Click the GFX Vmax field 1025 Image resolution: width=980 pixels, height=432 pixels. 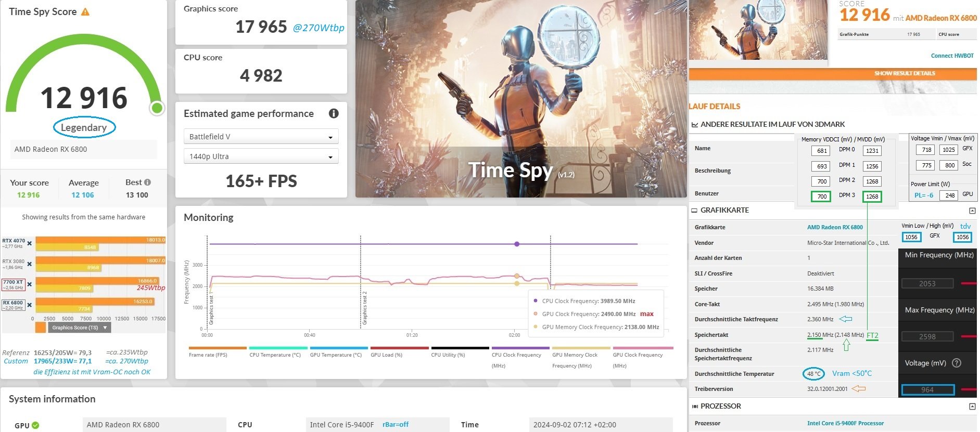(x=949, y=150)
